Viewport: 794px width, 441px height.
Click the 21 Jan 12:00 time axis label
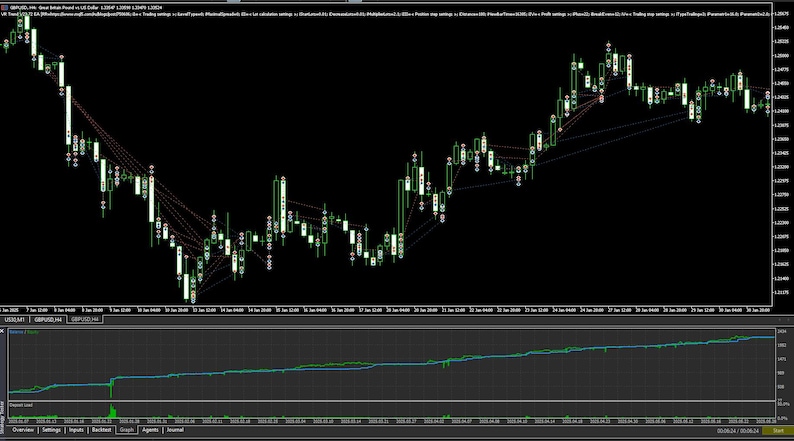pyautogui.click(x=453, y=310)
